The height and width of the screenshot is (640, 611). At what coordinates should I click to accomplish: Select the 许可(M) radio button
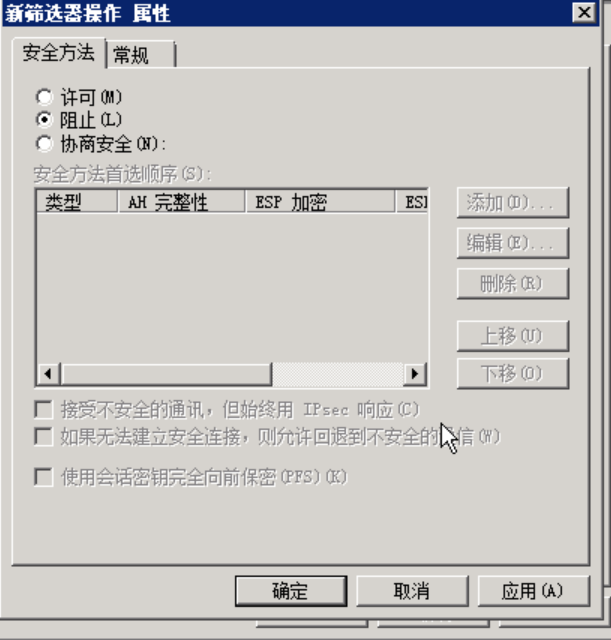click(x=44, y=97)
